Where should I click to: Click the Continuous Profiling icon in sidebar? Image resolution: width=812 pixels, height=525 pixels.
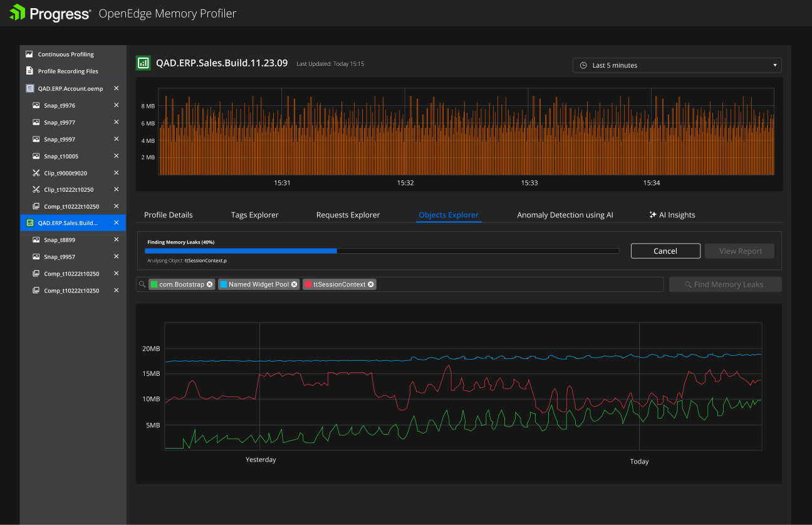[29, 55]
